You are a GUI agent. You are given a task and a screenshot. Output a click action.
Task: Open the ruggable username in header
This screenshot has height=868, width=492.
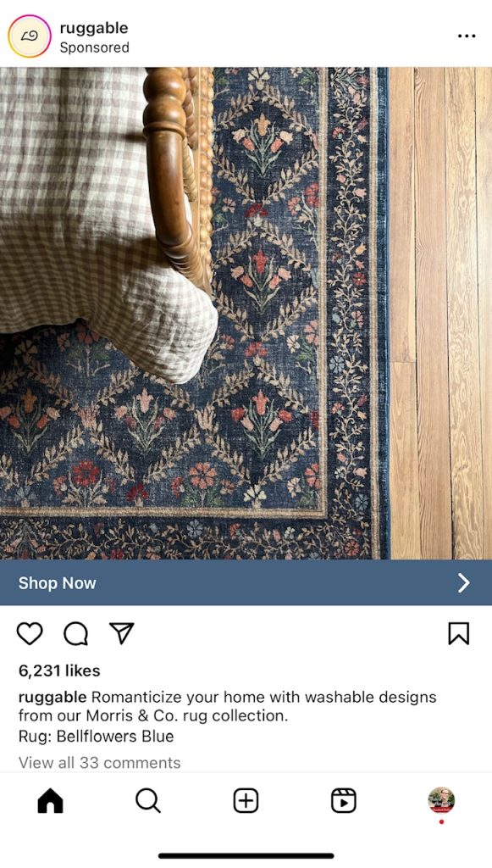click(x=94, y=28)
